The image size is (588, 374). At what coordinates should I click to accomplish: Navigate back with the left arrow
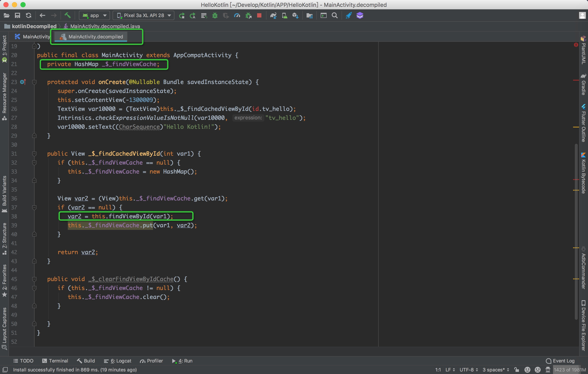42,15
